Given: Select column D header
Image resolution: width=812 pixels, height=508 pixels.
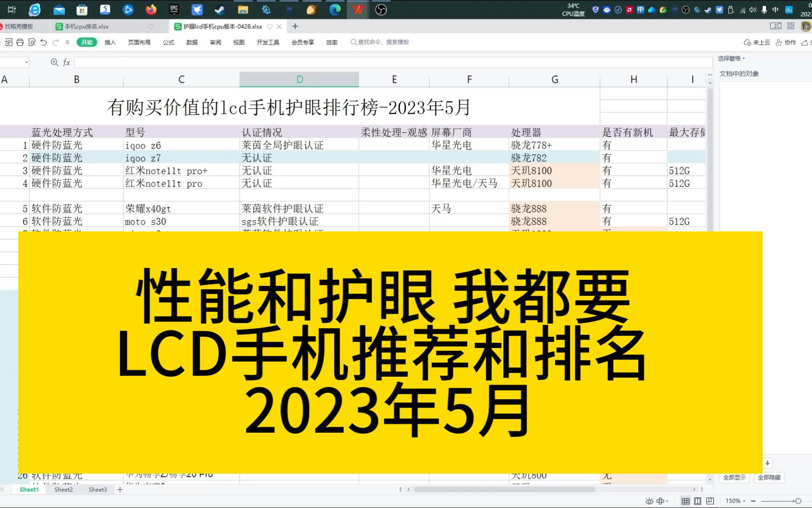Looking at the screenshot, I should [299, 79].
